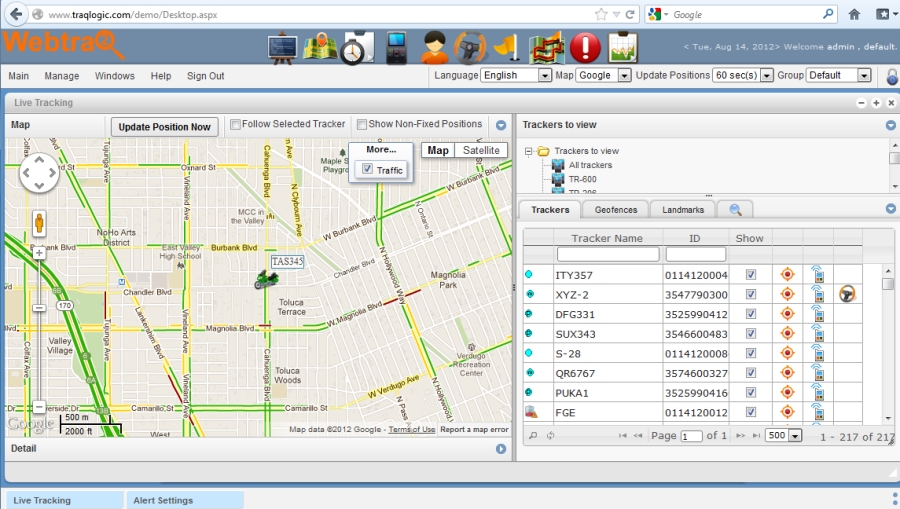
Task: Open the Manage menu
Action: point(62,76)
